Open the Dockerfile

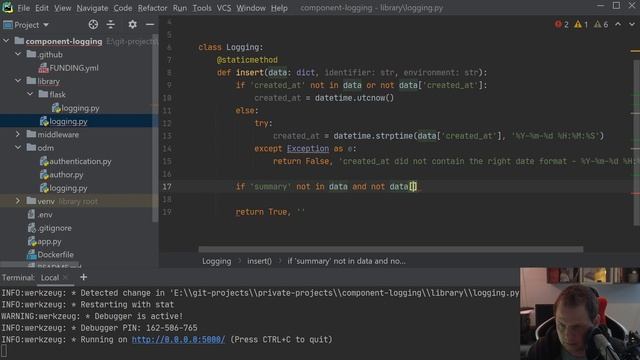coord(50,255)
